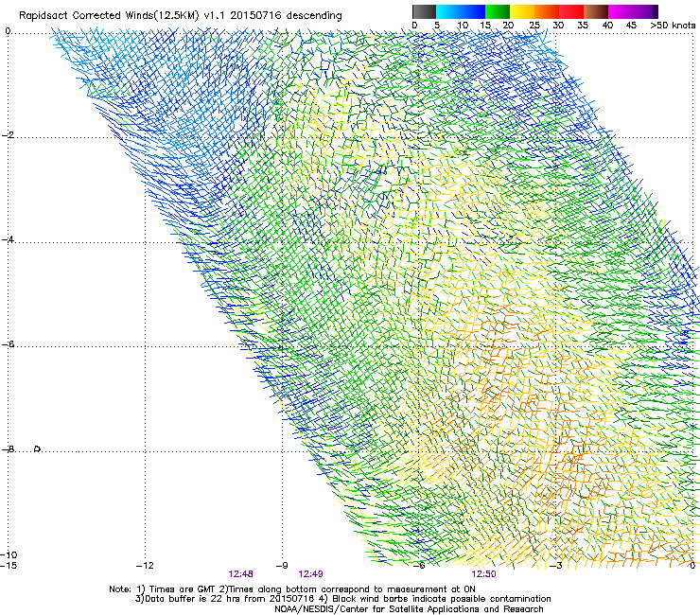This screenshot has height=615, width=700.
Task: Click the "5" label under the color bar
Action: (x=437, y=26)
